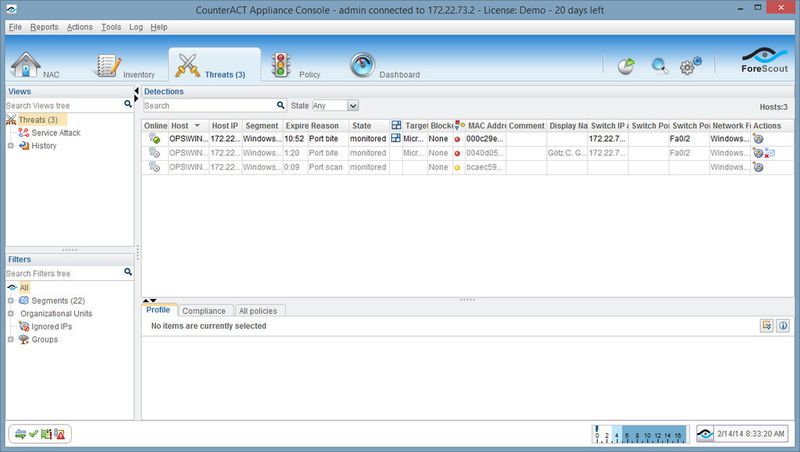Open the File menu
This screenshot has width=800, height=452.
[15, 27]
